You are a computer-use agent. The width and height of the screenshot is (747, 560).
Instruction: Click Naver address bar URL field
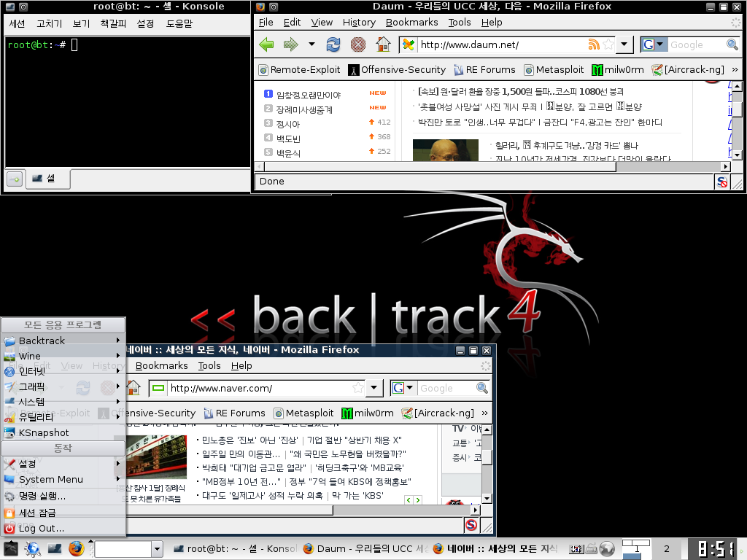(x=260, y=388)
